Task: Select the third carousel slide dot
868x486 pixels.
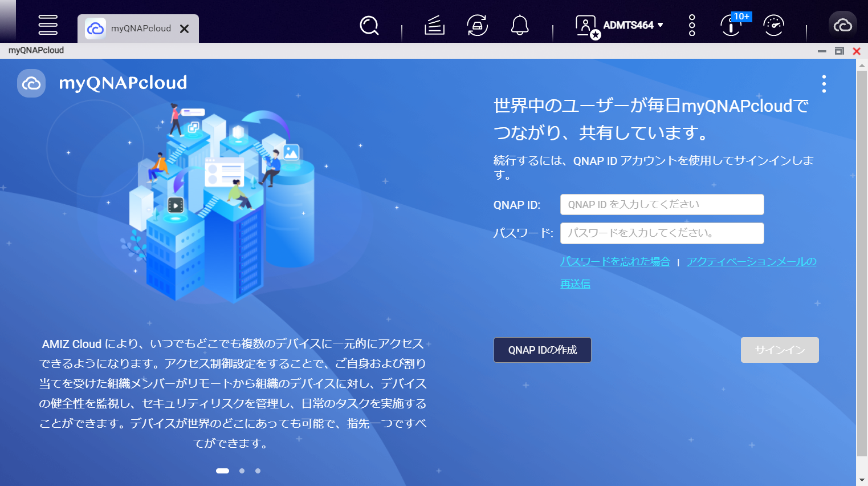Action: (258, 471)
